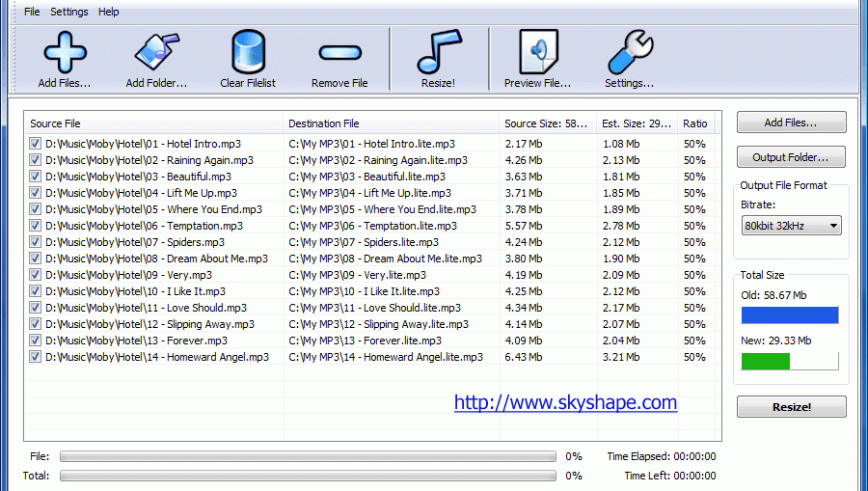Open the File menu
This screenshot has width=868, height=491.
tap(32, 12)
